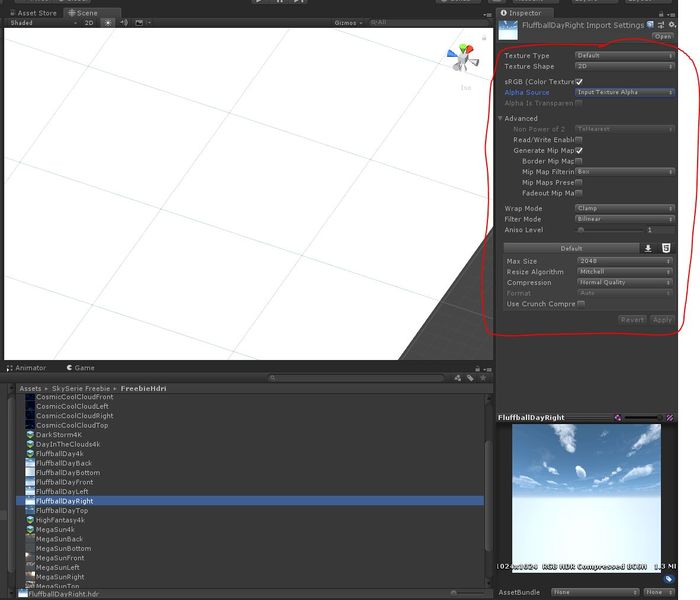Open AssetBundle name dropdown

[595, 592]
